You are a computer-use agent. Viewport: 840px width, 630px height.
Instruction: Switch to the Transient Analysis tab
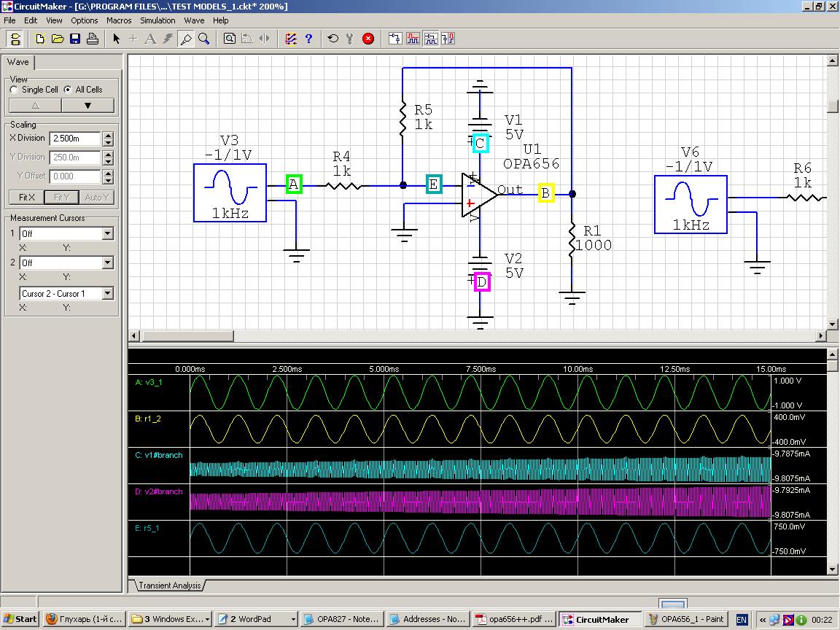click(x=169, y=585)
